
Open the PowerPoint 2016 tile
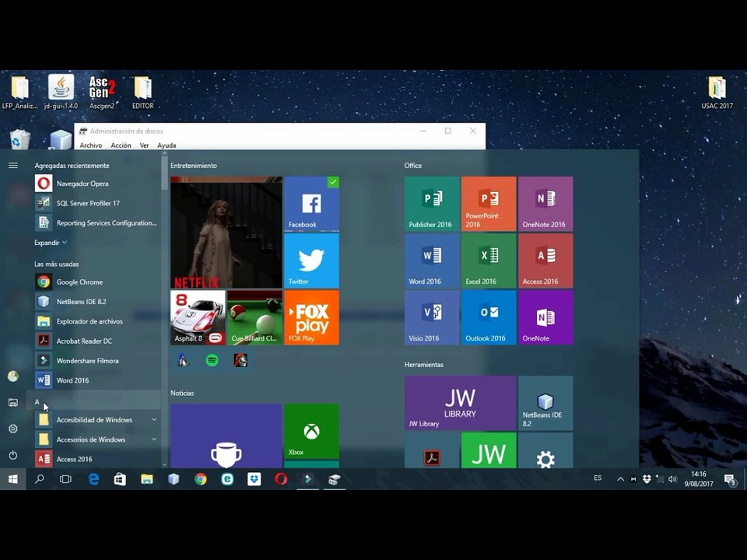point(489,204)
